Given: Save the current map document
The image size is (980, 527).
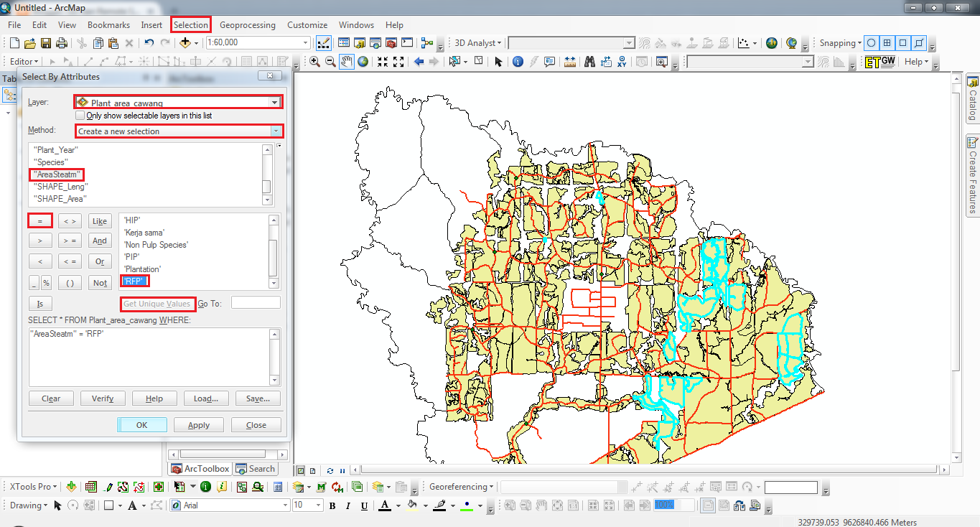Looking at the screenshot, I should [46, 43].
